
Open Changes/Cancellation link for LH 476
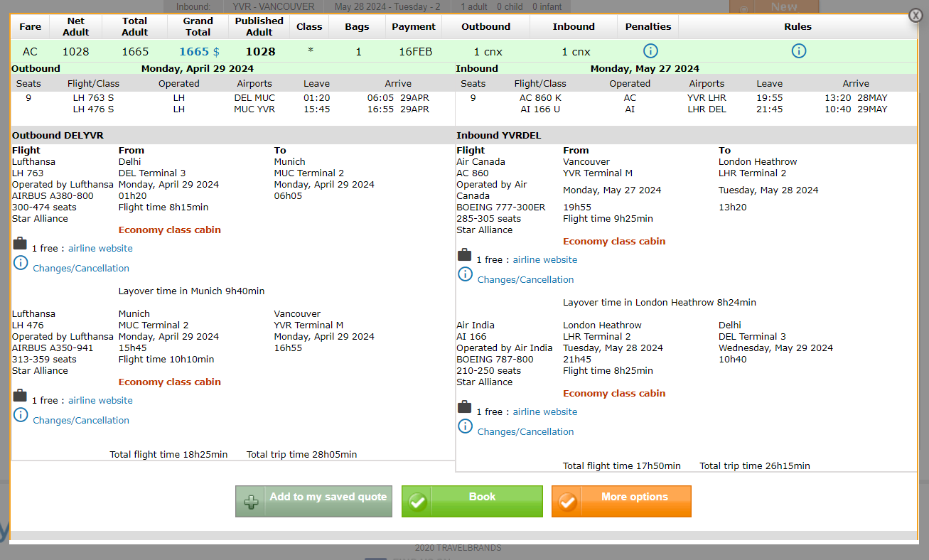click(x=81, y=421)
